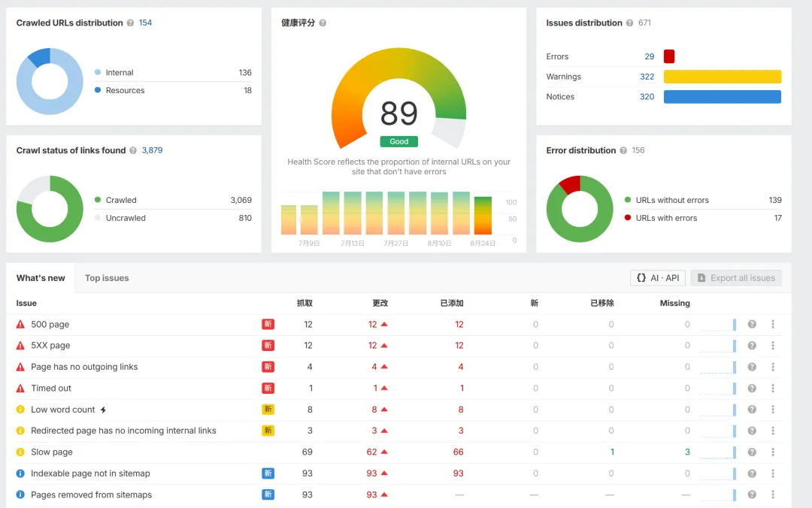Click the AI · API button
Image resolution: width=812 pixels, height=508 pixels.
point(658,278)
